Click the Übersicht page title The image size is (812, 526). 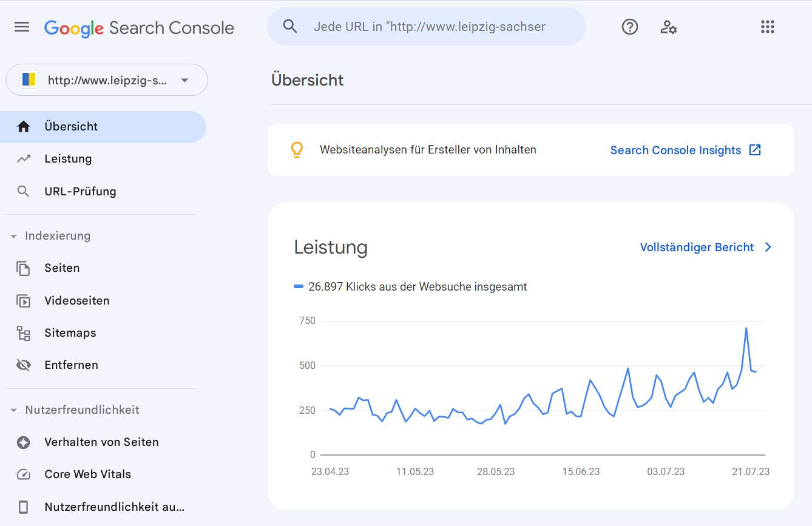(308, 80)
